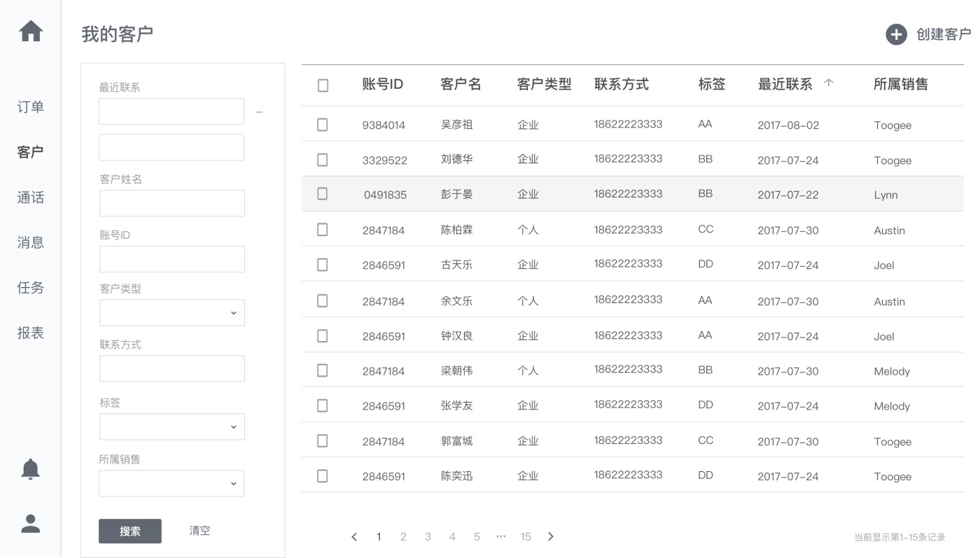Click customer name 陈奕迅
Viewport: 980px width, 558px height.
pyautogui.click(x=457, y=476)
